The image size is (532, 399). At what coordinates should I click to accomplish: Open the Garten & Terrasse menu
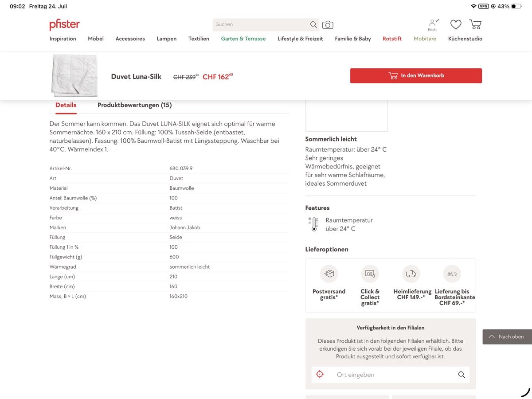[x=243, y=39]
